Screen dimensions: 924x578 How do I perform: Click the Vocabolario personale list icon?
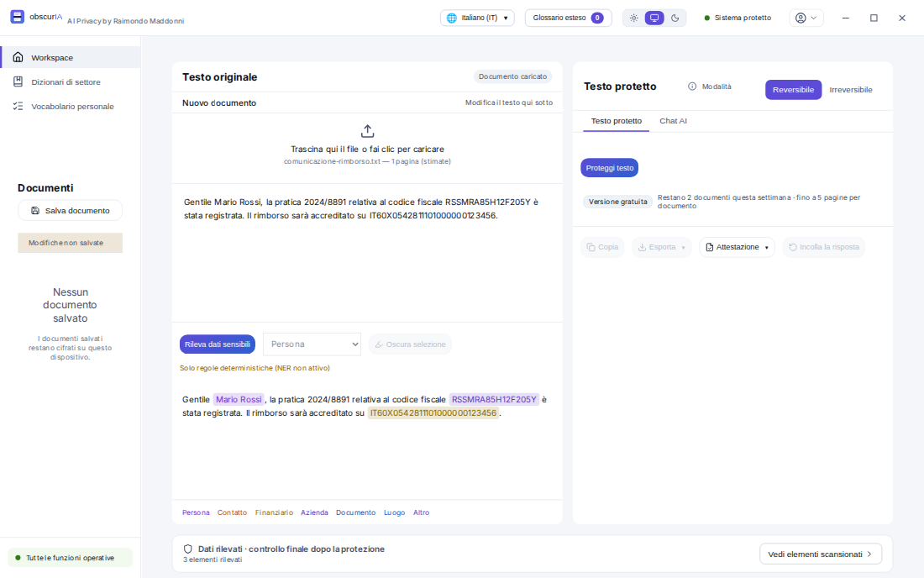pos(18,106)
